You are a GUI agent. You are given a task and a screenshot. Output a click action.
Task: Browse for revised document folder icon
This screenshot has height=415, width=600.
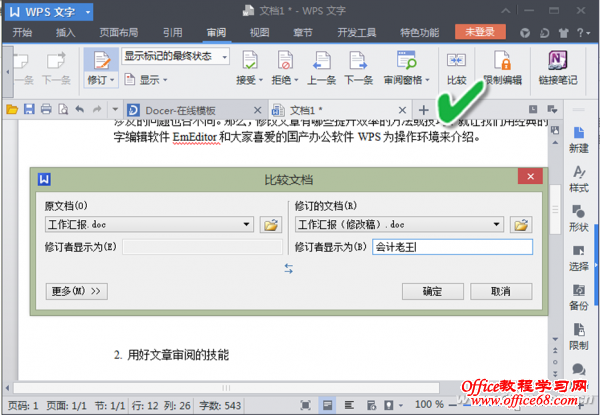(x=521, y=225)
